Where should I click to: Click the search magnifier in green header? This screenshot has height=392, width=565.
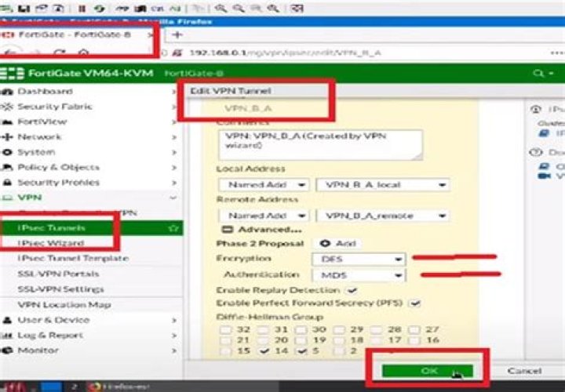(538, 74)
